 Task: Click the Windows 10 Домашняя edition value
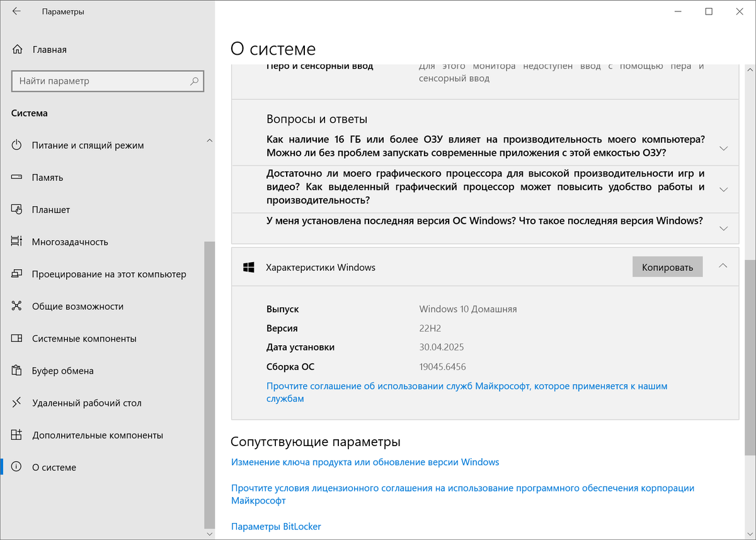pyautogui.click(x=468, y=309)
